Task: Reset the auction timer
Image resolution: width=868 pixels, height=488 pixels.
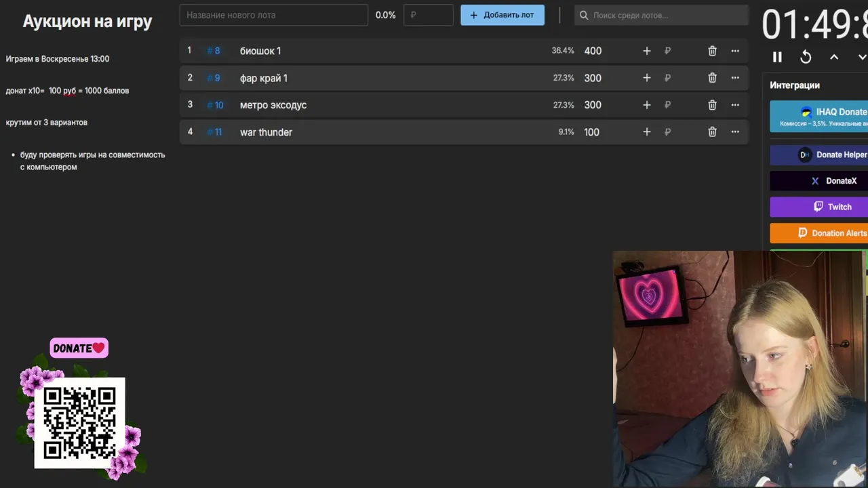Action: [x=806, y=58]
